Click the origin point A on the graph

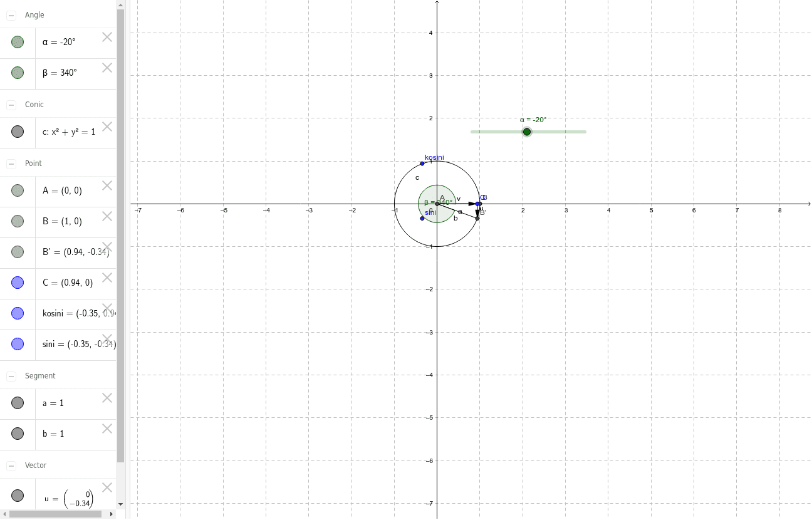[x=437, y=204]
